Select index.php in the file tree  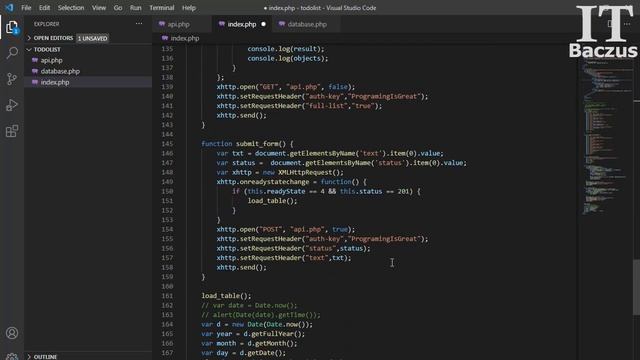point(88,82)
